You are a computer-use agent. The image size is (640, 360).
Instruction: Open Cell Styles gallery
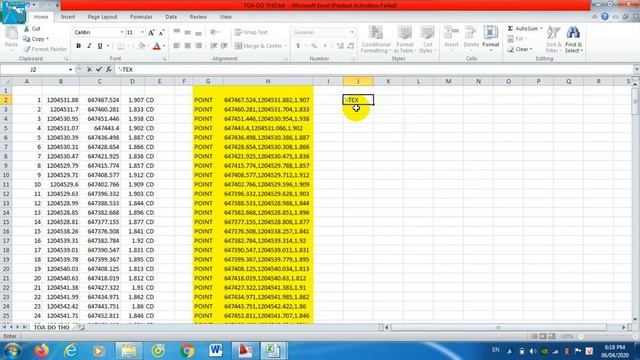point(427,39)
